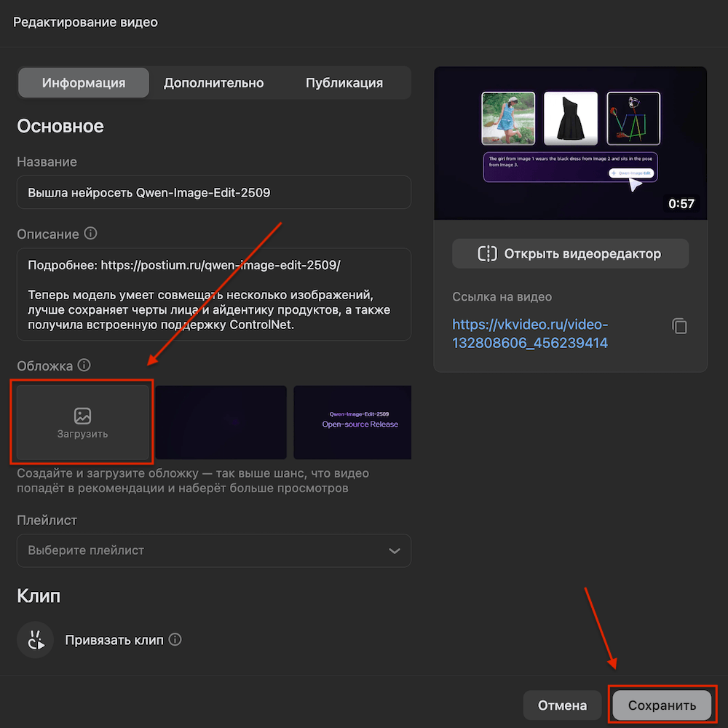Click the Основное section heading
This screenshot has width=728, height=728.
pos(60,126)
